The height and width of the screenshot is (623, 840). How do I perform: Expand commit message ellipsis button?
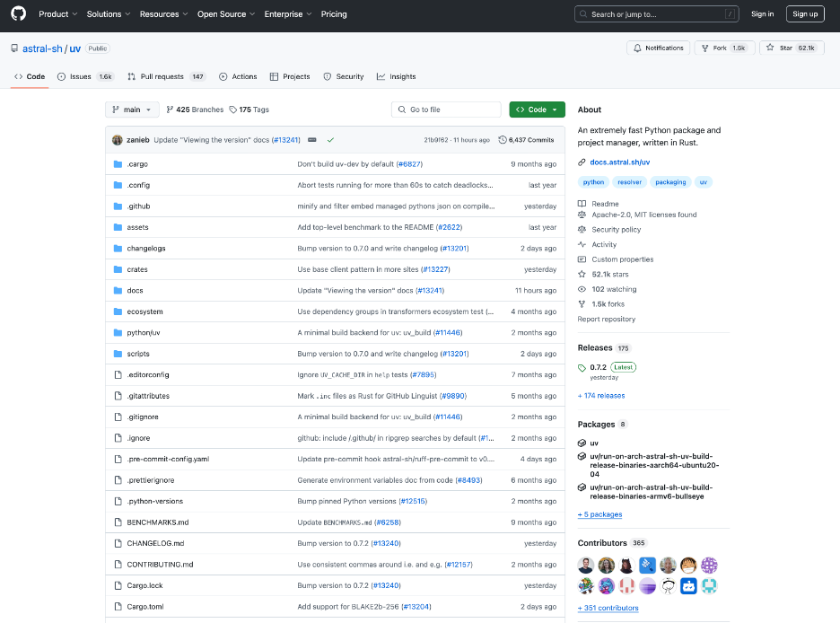click(312, 140)
